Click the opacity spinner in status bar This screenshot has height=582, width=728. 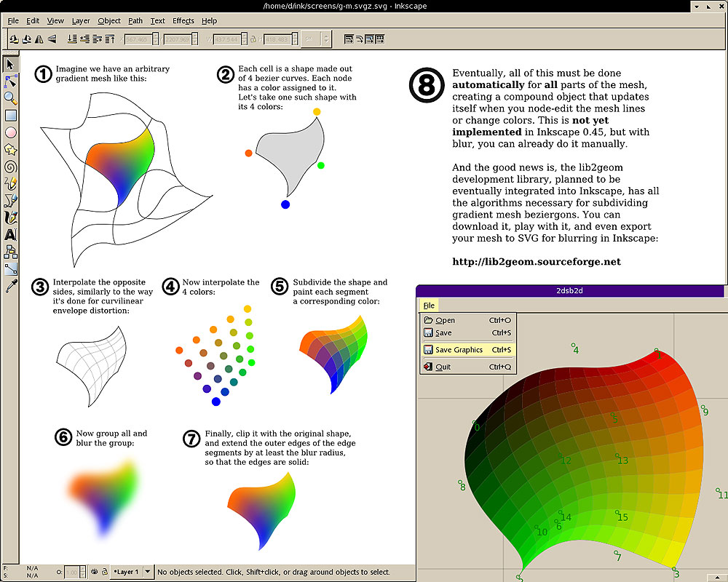coord(83,572)
